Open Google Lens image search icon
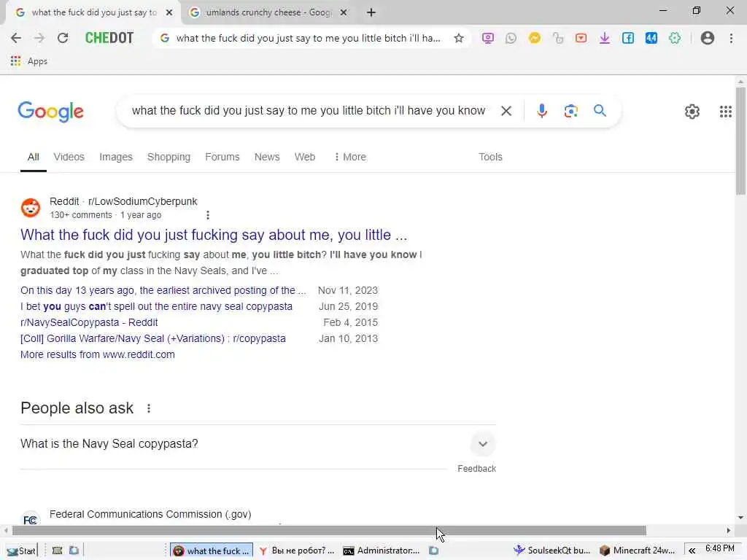Viewport: 747px width, 560px height. click(x=570, y=111)
